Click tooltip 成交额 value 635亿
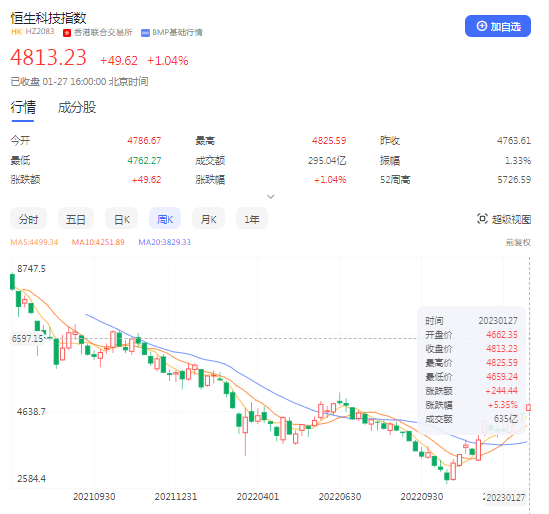549x514 pixels. pyautogui.click(x=506, y=419)
